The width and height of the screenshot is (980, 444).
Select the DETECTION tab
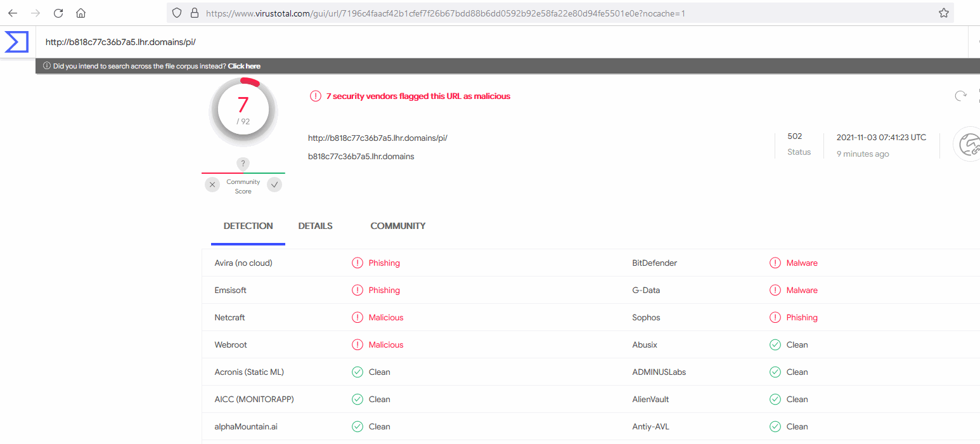pyautogui.click(x=248, y=226)
